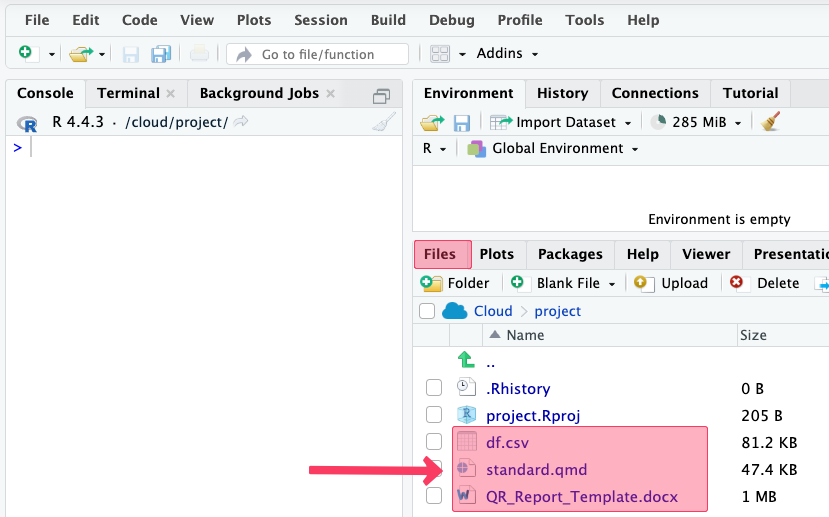Viewport: 829px width, 517px height.
Task: Click the load workspace folder icon
Action: coord(431,122)
